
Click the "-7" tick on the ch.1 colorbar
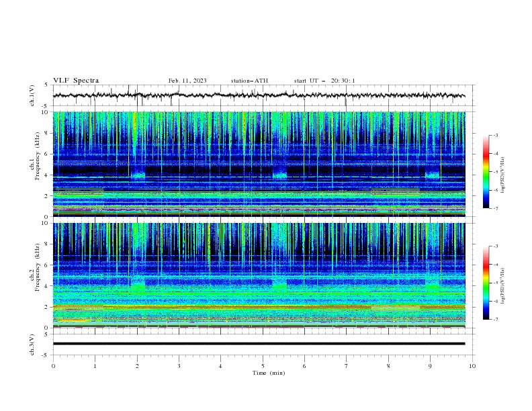click(x=496, y=208)
